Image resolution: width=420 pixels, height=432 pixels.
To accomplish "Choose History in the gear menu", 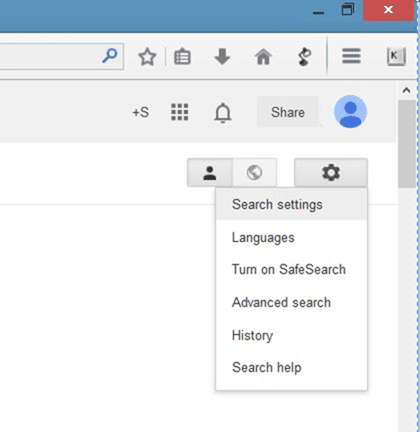I will [x=291, y=335].
